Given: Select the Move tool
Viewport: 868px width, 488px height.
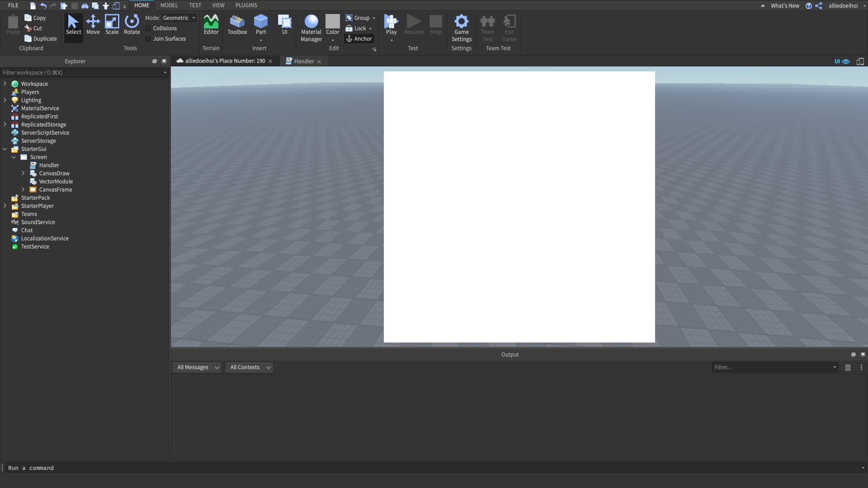Looking at the screenshot, I should click(93, 26).
